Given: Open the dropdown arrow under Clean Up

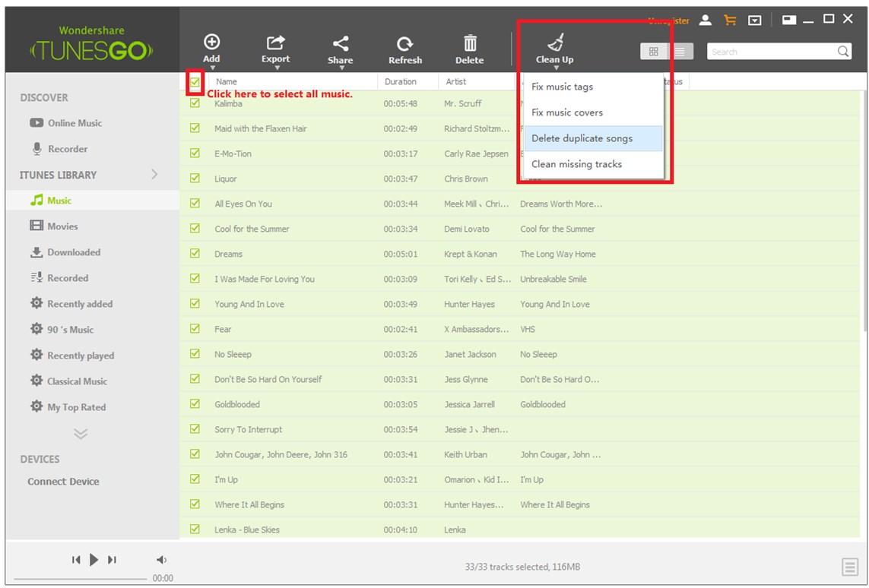Looking at the screenshot, I should click(x=556, y=68).
